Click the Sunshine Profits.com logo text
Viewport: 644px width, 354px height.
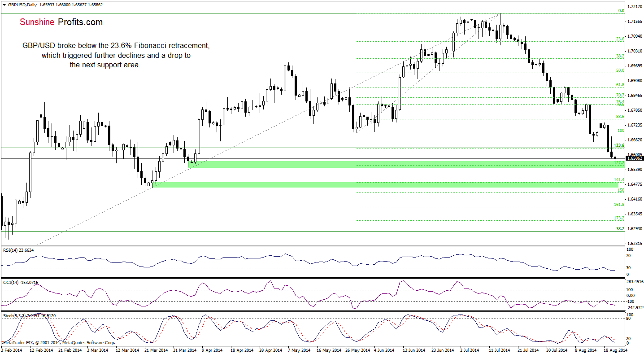coord(61,22)
